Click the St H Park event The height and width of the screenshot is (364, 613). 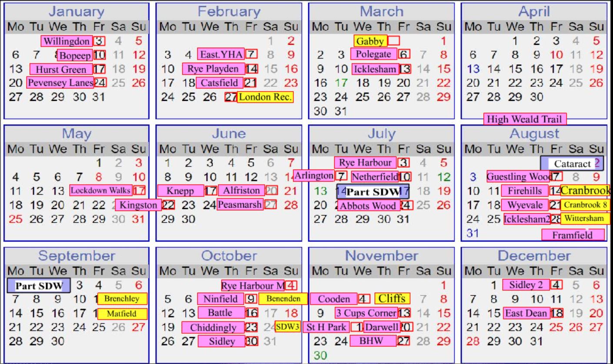pyautogui.click(x=326, y=327)
